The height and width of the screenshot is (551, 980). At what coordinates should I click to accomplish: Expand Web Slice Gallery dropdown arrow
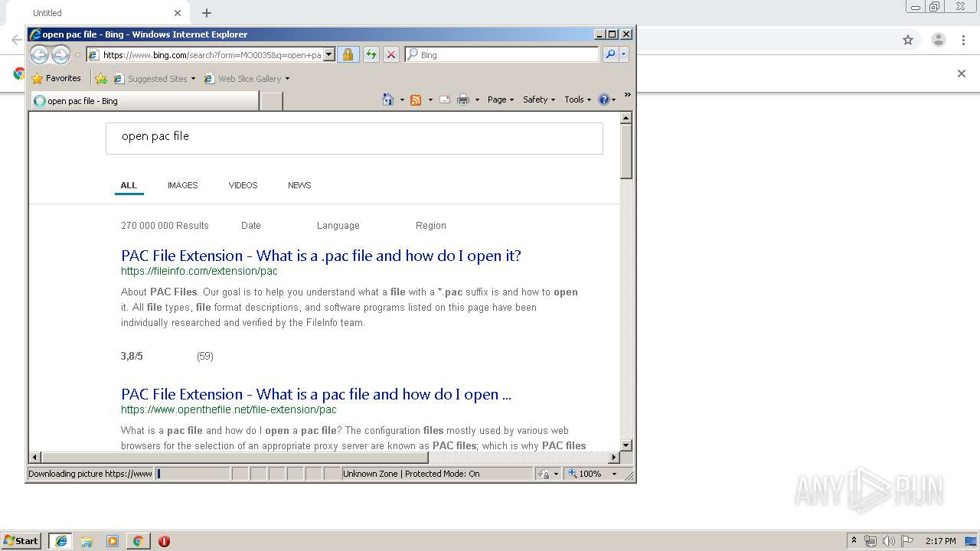pyautogui.click(x=287, y=78)
